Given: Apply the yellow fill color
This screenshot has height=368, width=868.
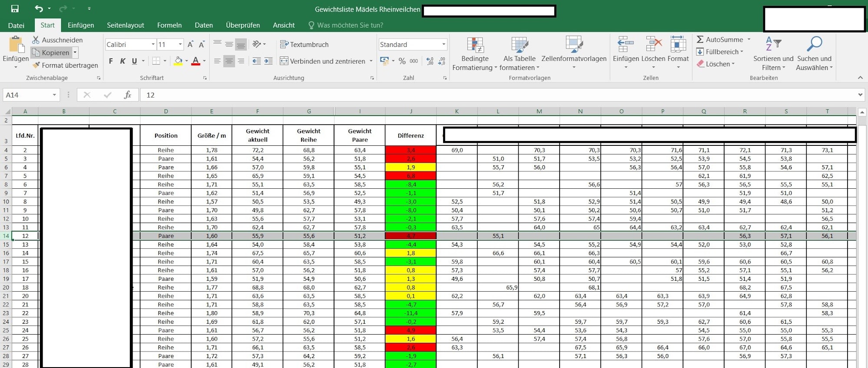Looking at the screenshot, I should [x=178, y=61].
